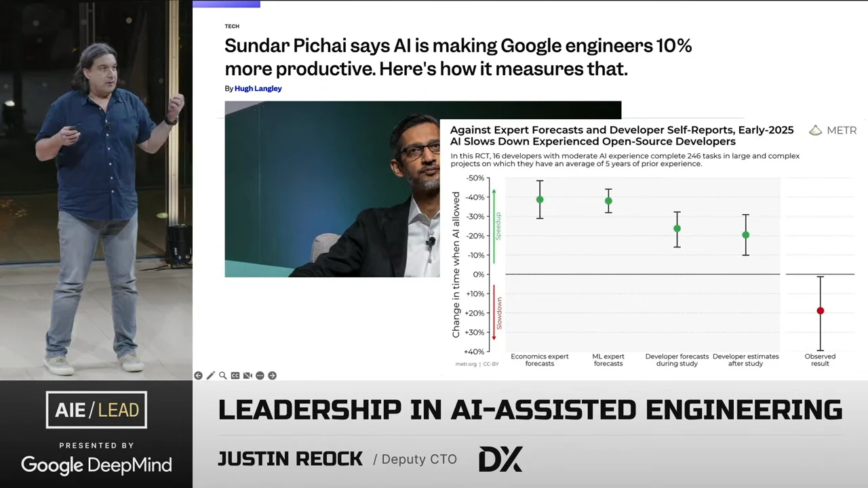
Task: Toggle the camera-off slideshow icon
Action: point(248,375)
